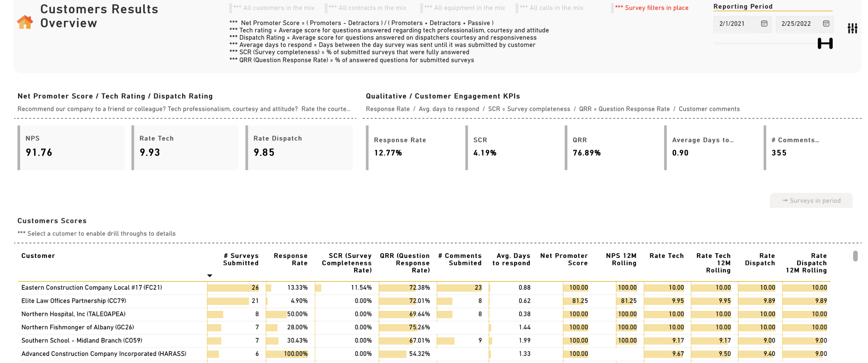Viewport: 868px width, 363px height.
Task: Sort by NPS 12M Rolling column header
Action: pos(621,260)
